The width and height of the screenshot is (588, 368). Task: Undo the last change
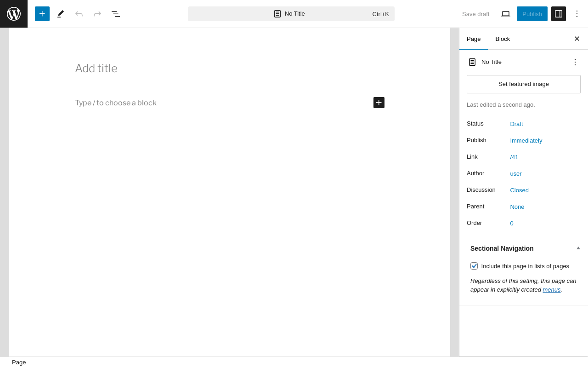(x=79, y=14)
